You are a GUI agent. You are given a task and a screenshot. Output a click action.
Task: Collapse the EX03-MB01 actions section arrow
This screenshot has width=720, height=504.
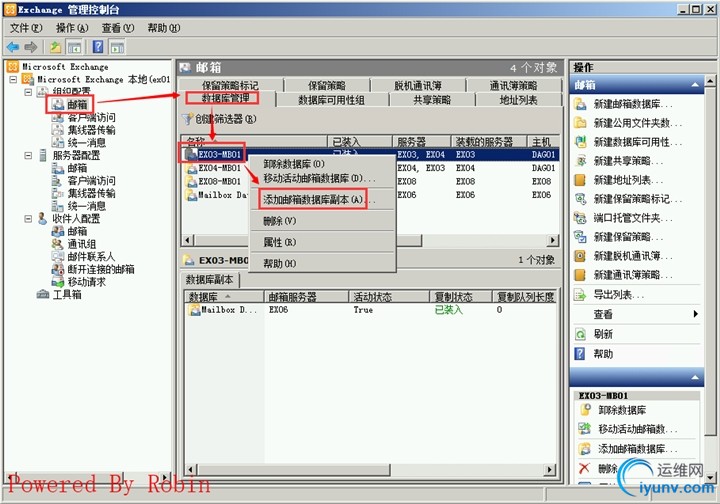(695, 377)
